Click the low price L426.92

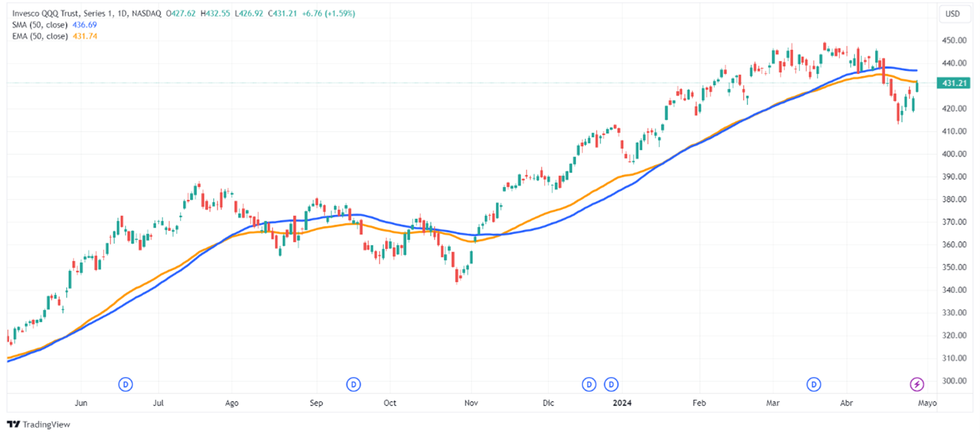click(x=249, y=13)
